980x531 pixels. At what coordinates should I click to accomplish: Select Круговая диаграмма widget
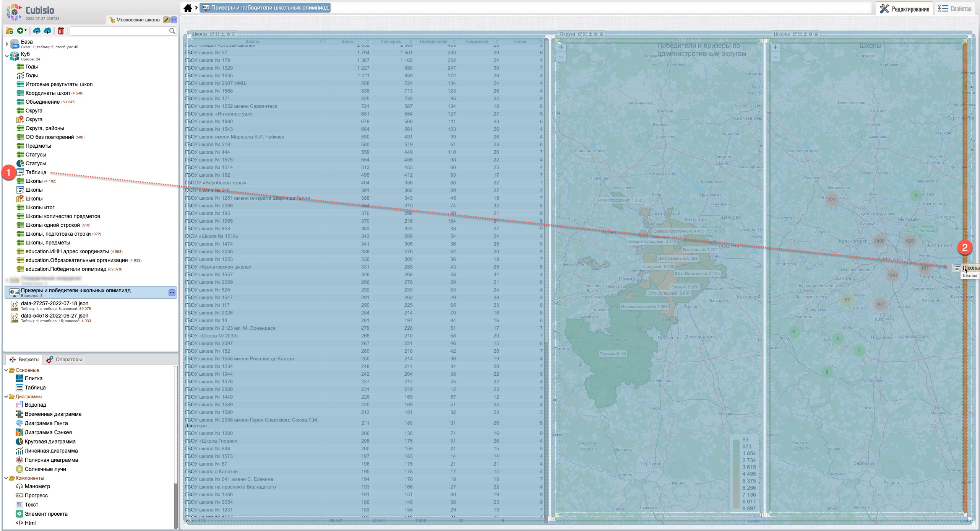pyautogui.click(x=50, y=441)
